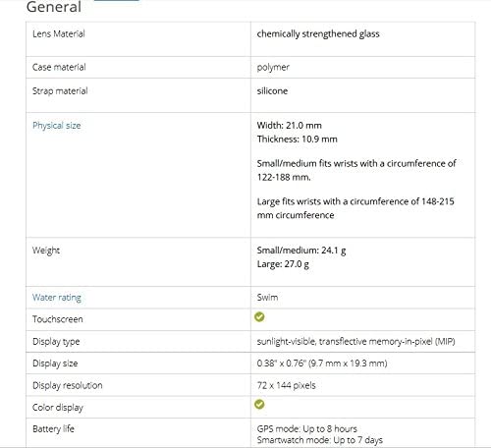491x448 pixels.
Task: Select the General section heading
Action: coord(54,7)
